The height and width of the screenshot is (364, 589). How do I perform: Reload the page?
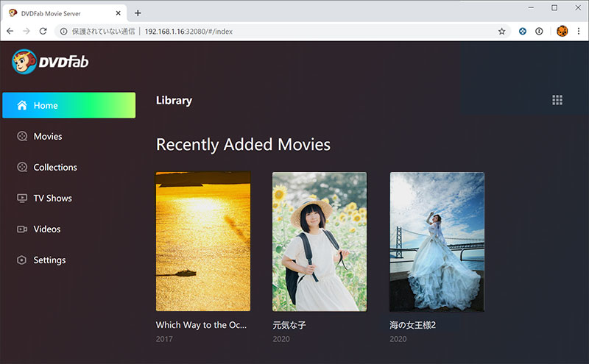(43, 31)
